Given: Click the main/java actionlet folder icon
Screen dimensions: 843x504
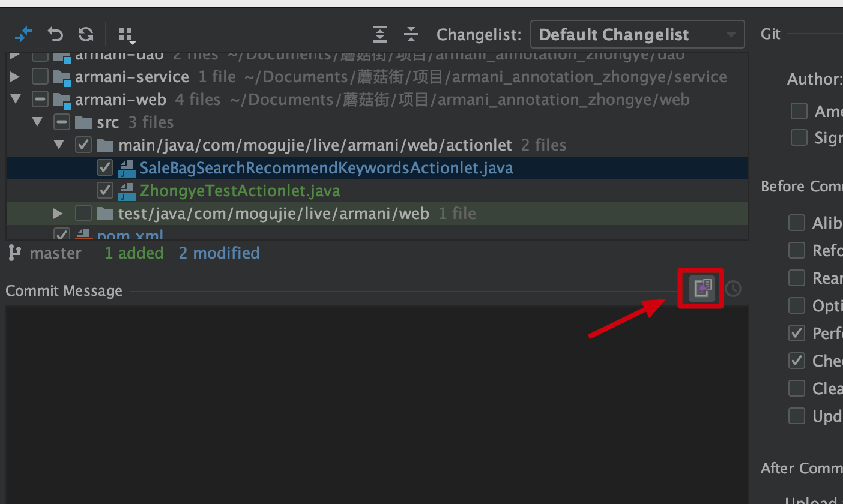Looking at the screenshot, I should (x=104, y=145).
